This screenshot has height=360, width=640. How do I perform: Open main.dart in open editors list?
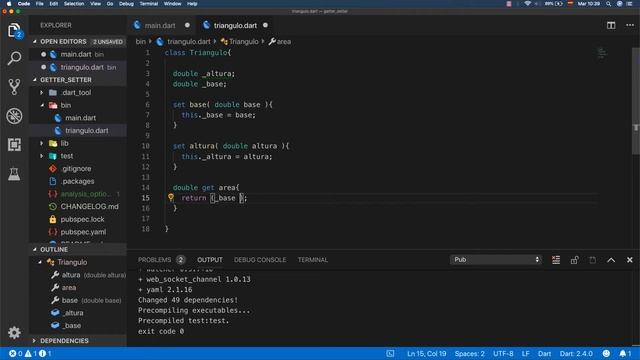click(x=78, y=54)
